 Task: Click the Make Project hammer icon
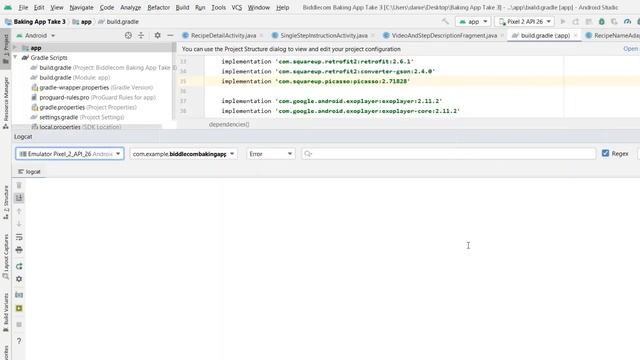pyautogui.click(x=445, y=21)
